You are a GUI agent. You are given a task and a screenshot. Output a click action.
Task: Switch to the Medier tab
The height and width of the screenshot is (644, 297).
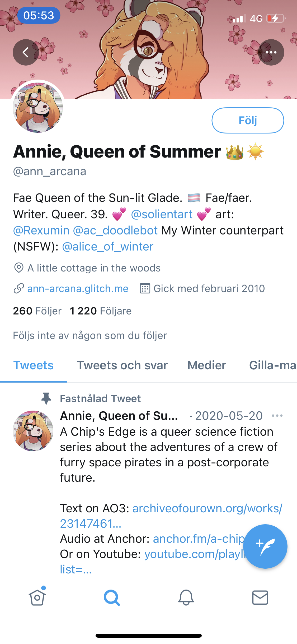(207, 365)
